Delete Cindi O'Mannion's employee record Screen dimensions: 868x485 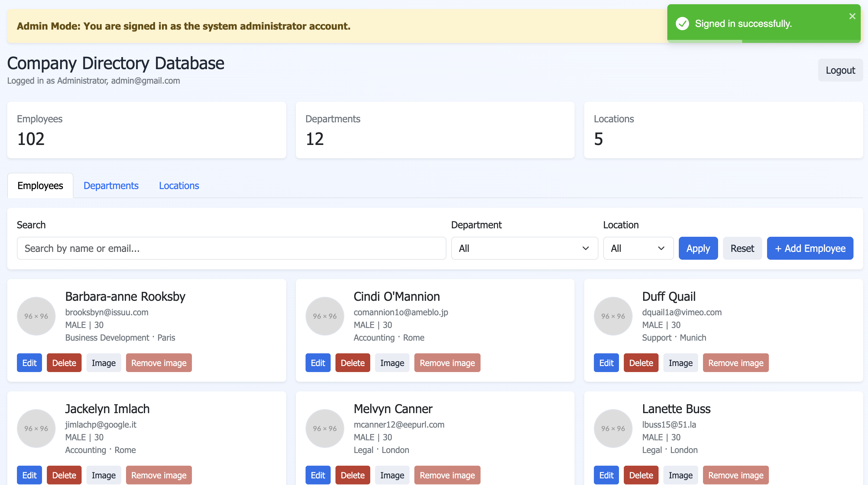point(352,363)
